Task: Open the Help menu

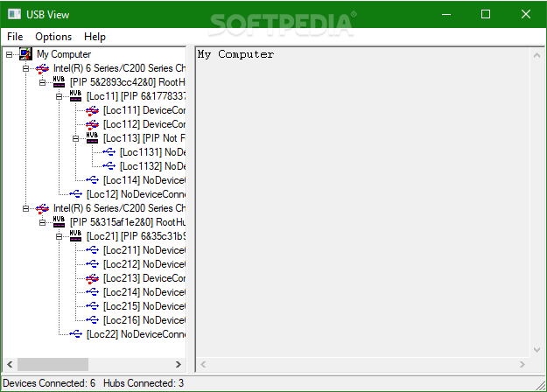Action: [x=95, y=37]
